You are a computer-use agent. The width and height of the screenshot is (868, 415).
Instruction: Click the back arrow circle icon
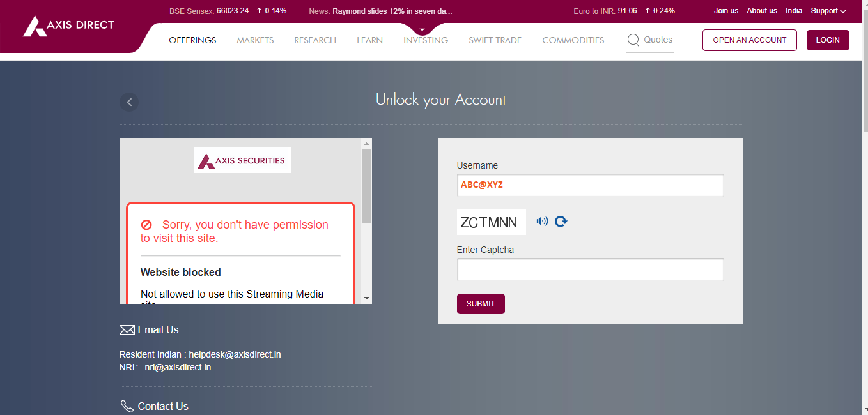coord(129,102)
